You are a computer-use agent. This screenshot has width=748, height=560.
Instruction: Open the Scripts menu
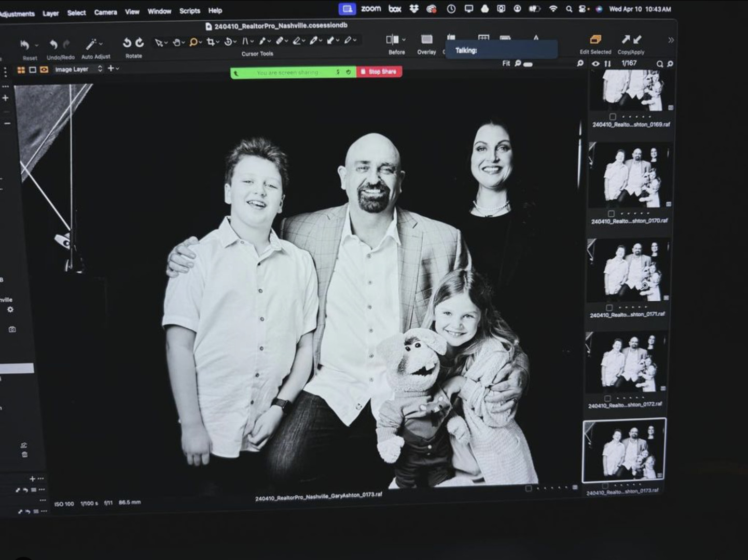point(189,11)
